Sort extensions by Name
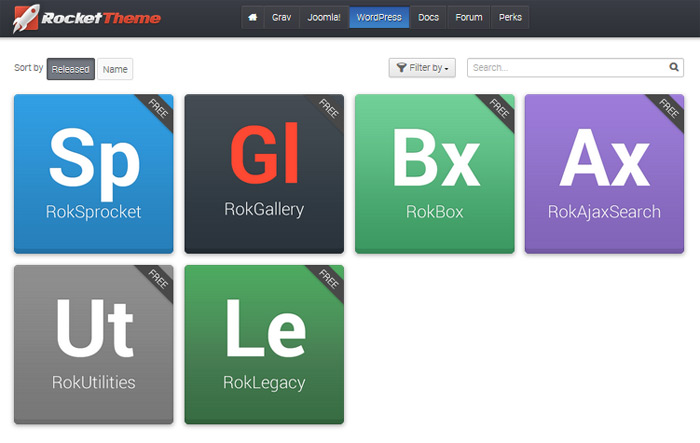The height and width of the screenshot is (443, 700). coord(115,69)
